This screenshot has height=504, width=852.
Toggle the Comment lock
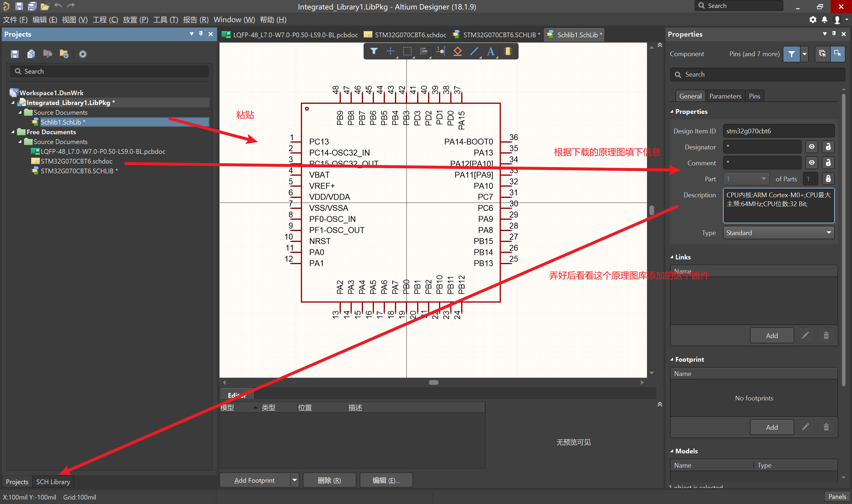tap(828, 163)
